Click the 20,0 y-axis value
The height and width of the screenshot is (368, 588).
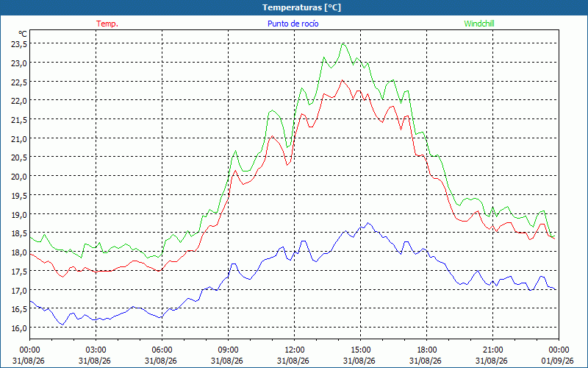click(19, 177)
